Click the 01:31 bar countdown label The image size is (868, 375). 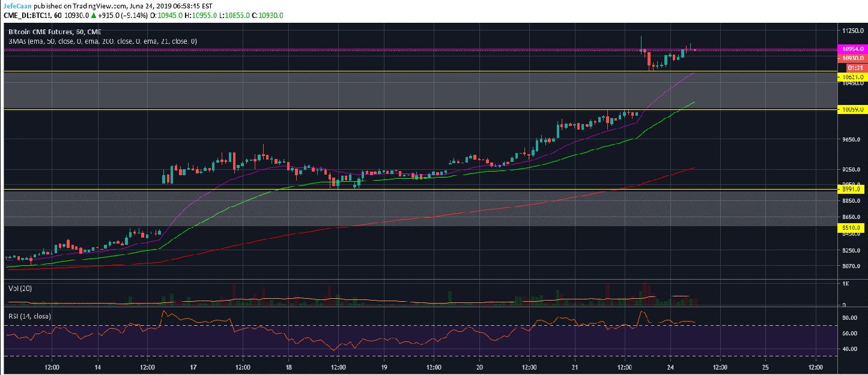pos(852,68)
